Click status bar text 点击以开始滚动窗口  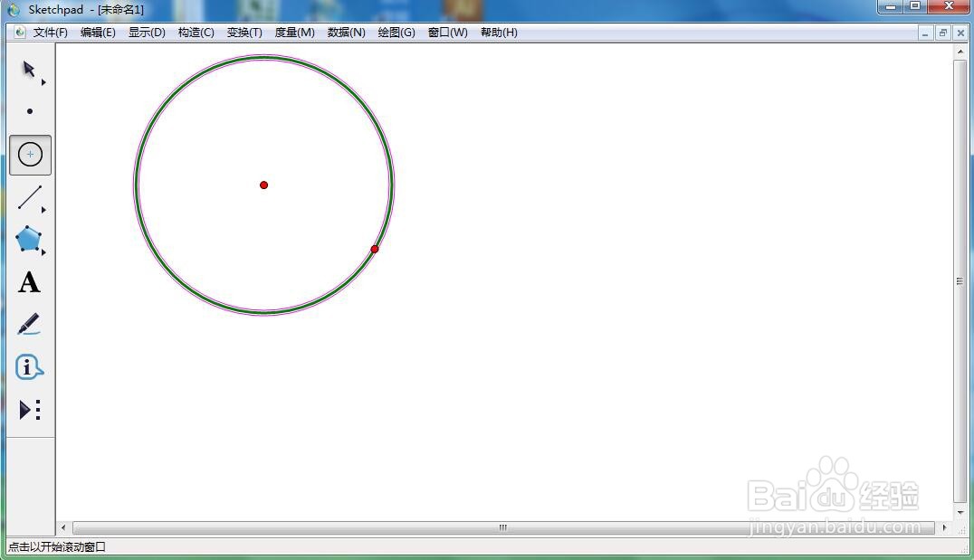click(x=56, y=547)
